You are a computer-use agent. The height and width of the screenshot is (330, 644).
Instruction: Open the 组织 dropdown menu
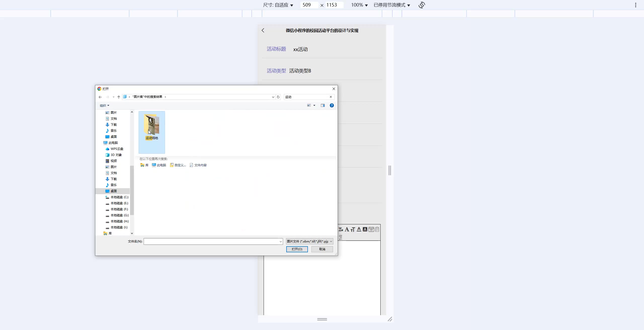104,105
